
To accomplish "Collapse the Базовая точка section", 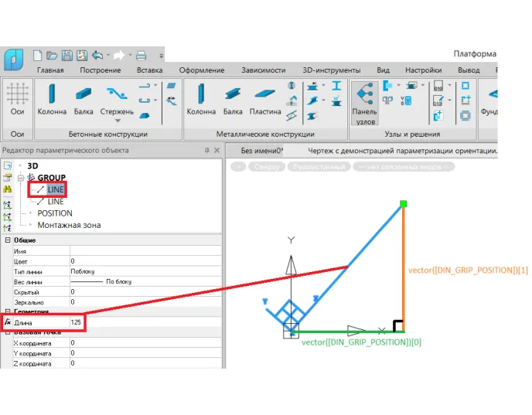I will pos(8,332).
